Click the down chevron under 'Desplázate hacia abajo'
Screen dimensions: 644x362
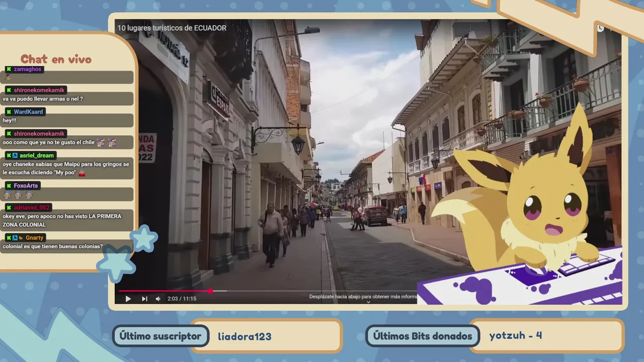coord(368,302)
